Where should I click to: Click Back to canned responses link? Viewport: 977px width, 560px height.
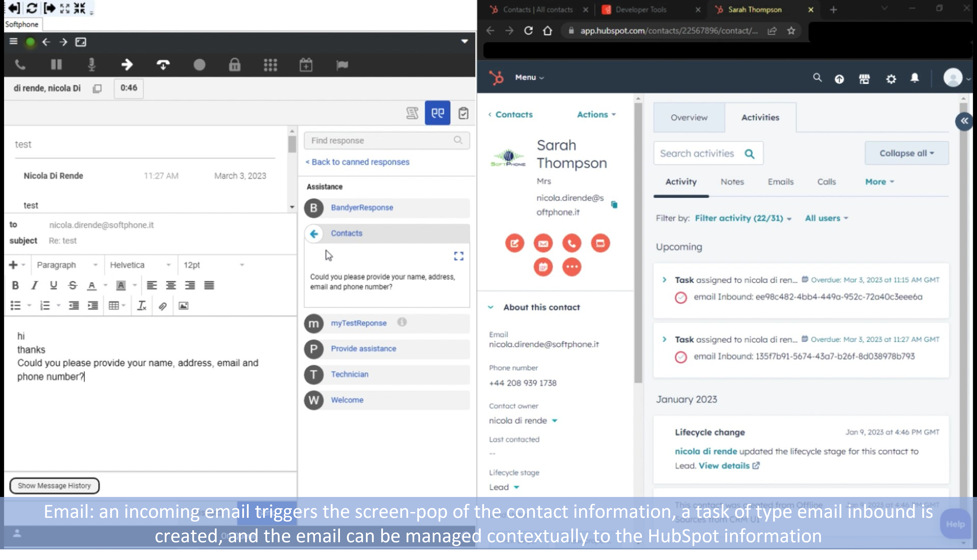[x=357, y=162]
